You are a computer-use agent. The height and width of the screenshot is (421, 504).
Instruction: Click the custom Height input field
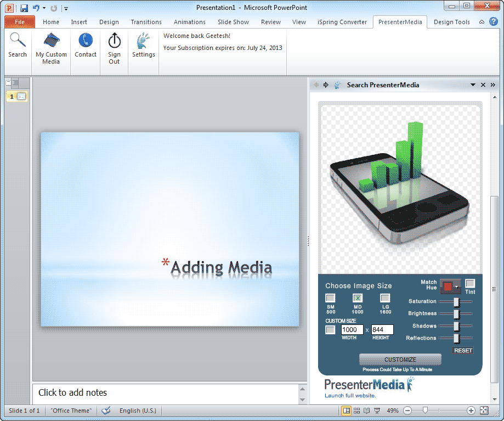coord(382,330)
